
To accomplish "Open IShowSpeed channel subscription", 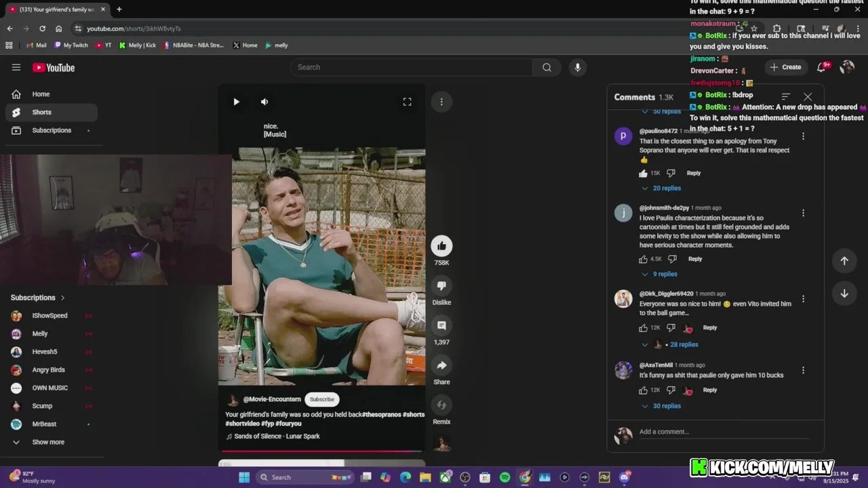I will 52,316.
